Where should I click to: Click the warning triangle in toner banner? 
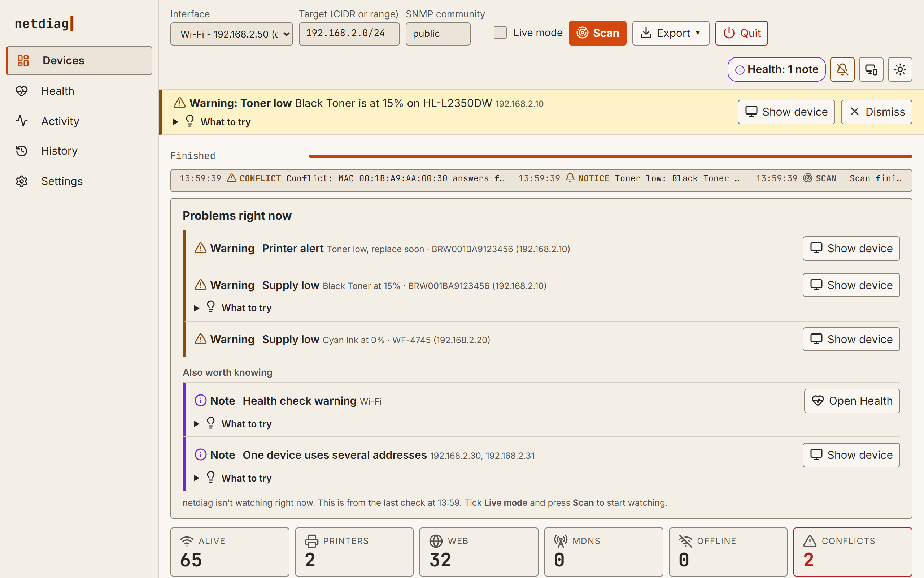[x=179, y=103]
